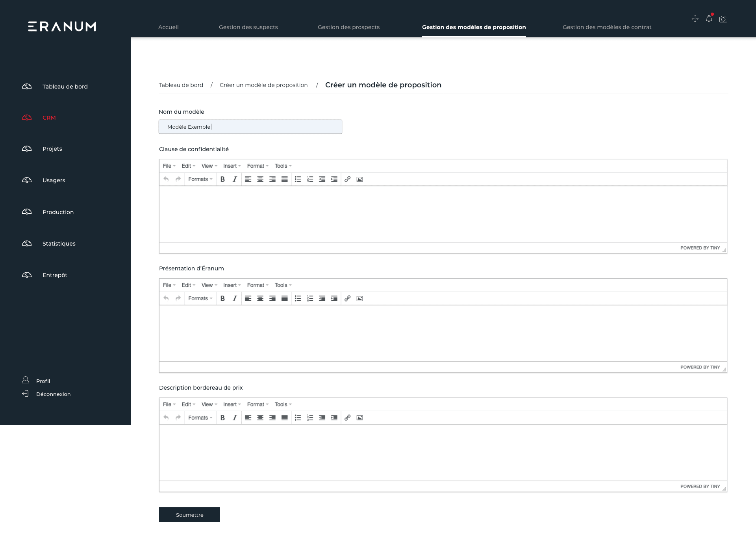Click inside Clause de confidentialité text area
Viewport: 756px width, 551px height.
(443, 214)
